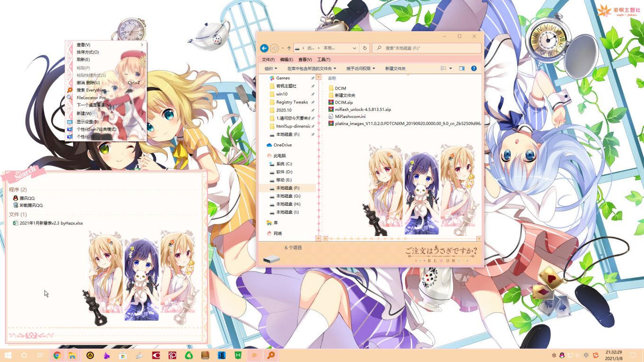Launch 腾讯QQ from the search results

pyautogui.click(x=24, y=198)
